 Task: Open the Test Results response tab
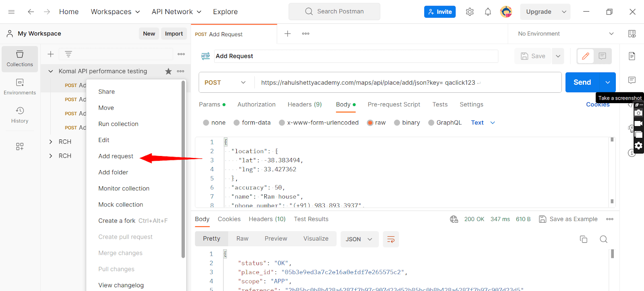click(311, 219)
